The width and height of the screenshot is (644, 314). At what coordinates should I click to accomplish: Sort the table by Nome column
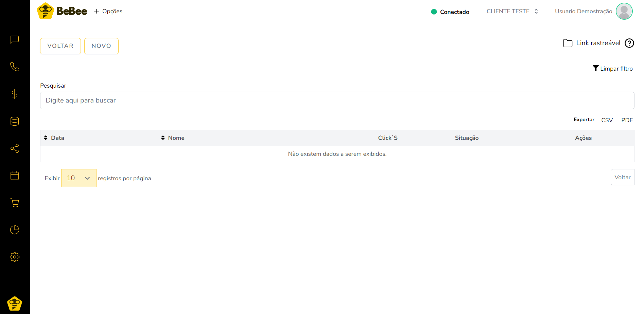point(173,138)
